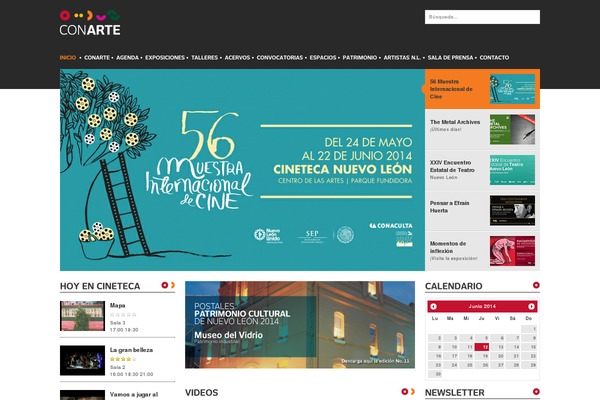Select day 1 in the calendar
Image resolution: width=600 pixels, height=400 pixels.
pos(529,329)
